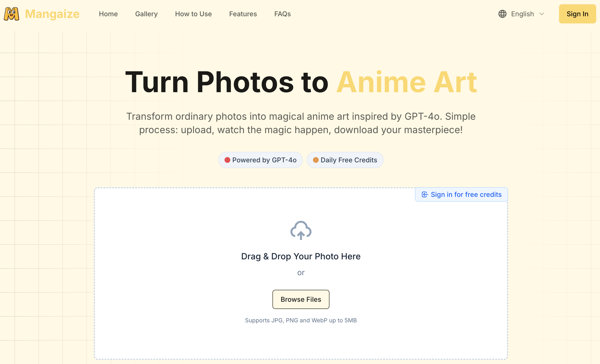
Task: Click the cloud upload icon
Action: [301, 230]
